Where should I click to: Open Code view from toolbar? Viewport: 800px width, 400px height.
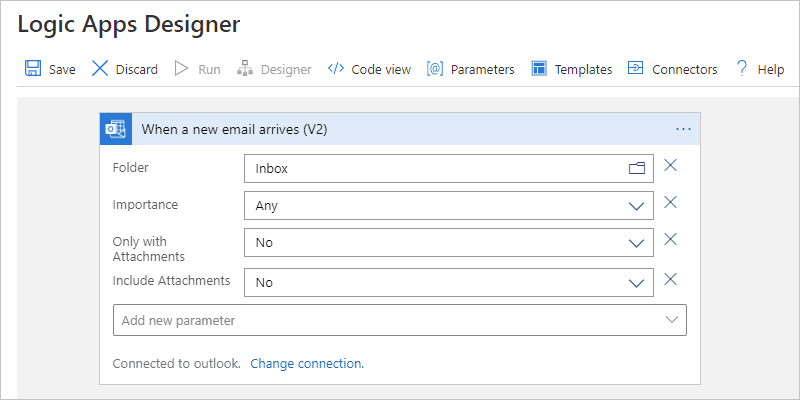click(x=369, y=69)
